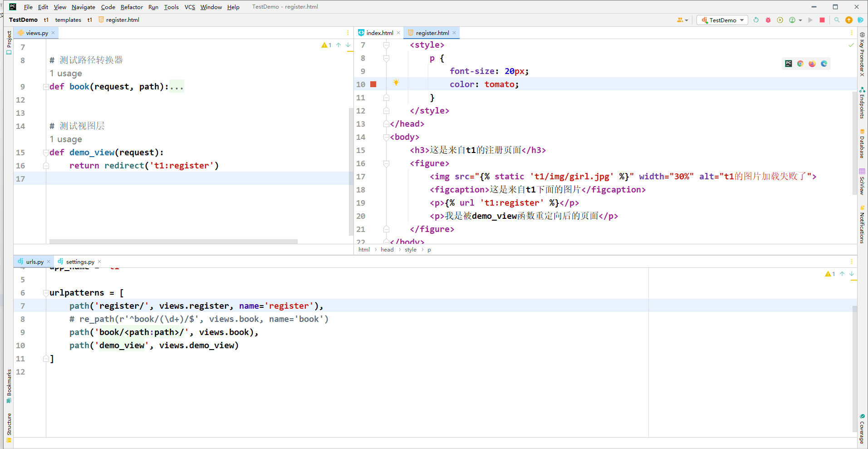
Task: Go to next highlighted error in urls.py
Action: click(x=852, y=274)
